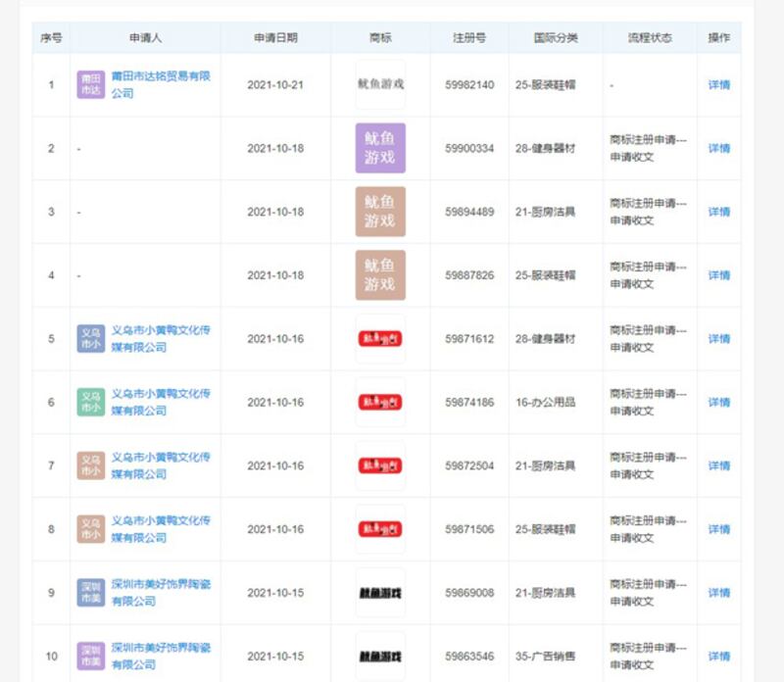
Task: Select registration number 59871506
Action: 469,529
